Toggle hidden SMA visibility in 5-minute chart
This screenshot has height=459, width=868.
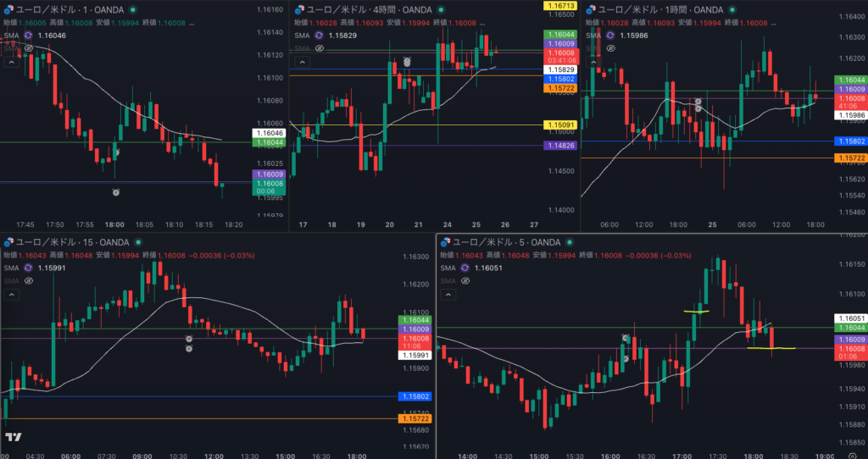[x=465, y=280]
